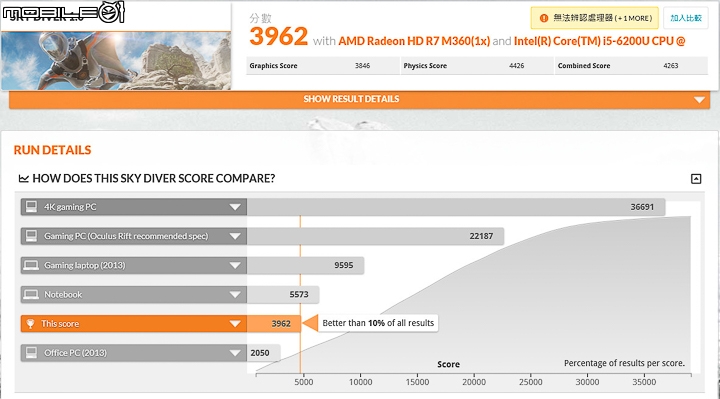Click the orange 3962 score bar

point(274,324)
